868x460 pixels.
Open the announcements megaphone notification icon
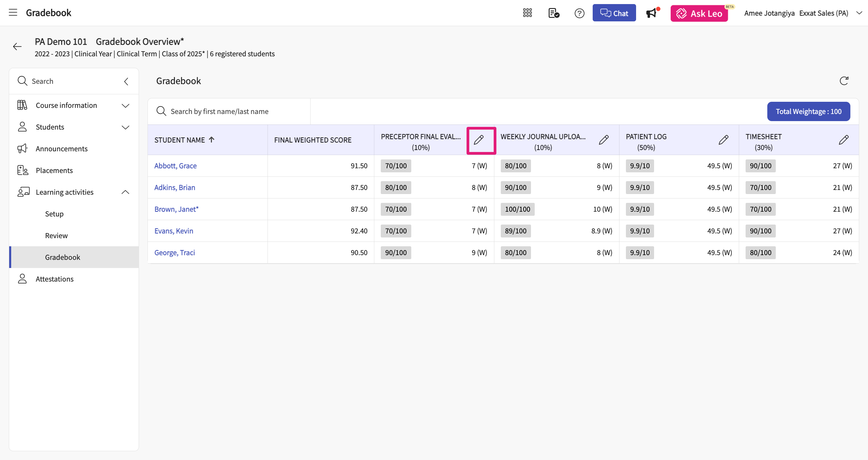pyautogui.click(x=651, y=13)
